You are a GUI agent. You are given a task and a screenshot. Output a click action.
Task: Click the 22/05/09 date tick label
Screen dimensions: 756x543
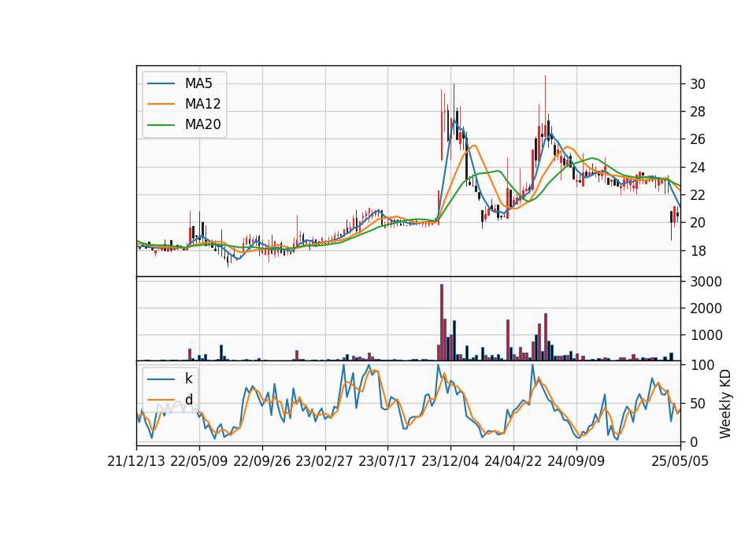pos(199,461)
